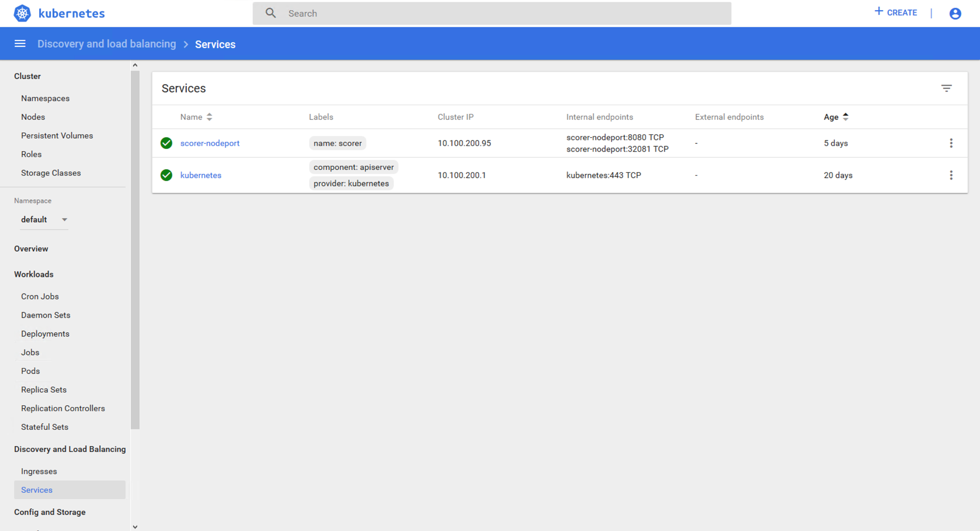The image size is (980, 531).
Task: Open actions menu for kubernetes service
Action: pos(951,175)
